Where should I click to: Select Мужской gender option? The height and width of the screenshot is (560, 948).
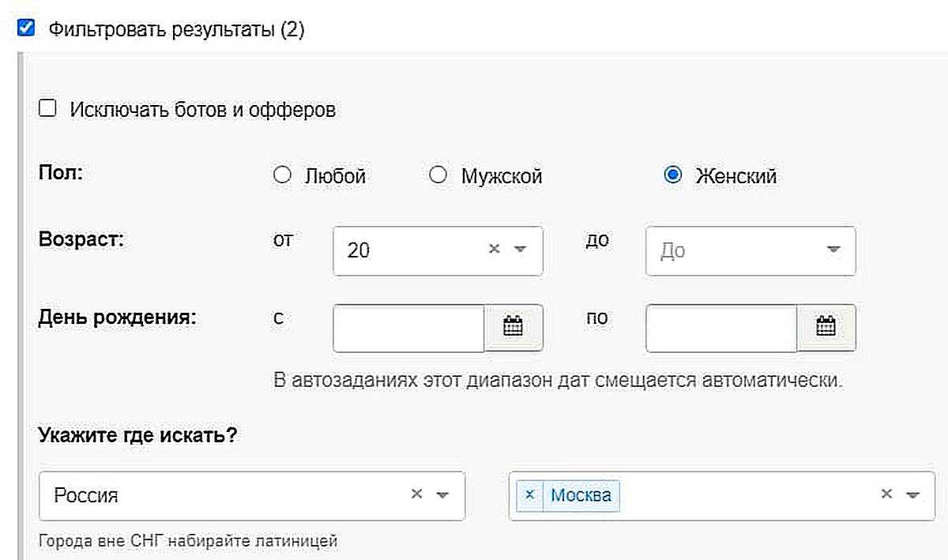pos(438,175)
